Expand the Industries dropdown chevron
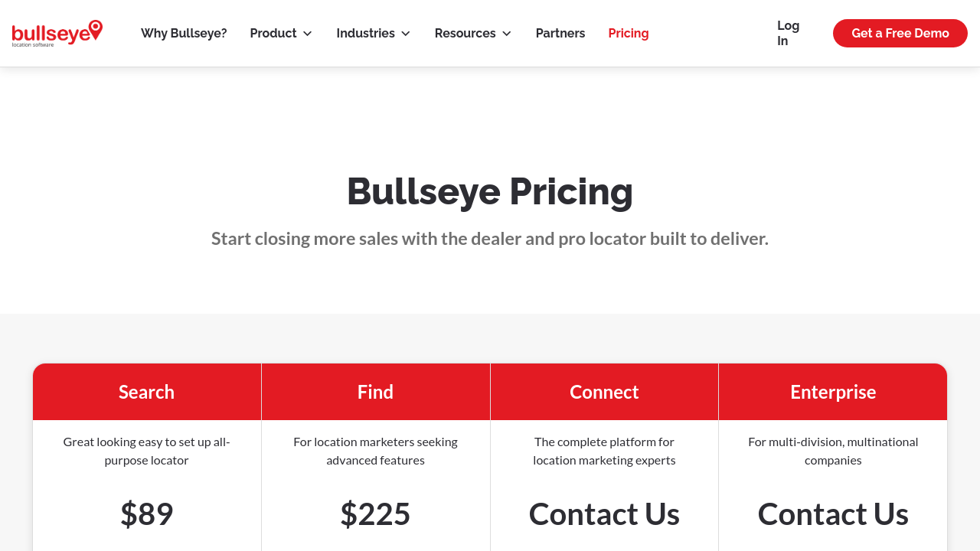The height and width of the screenshot is (551, 980). [406, 34]
